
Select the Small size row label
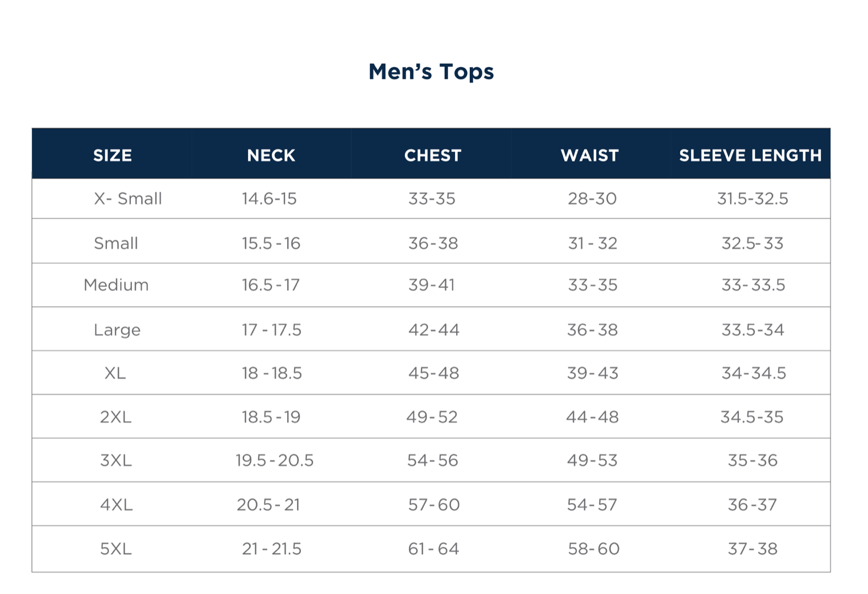[116, 244]
